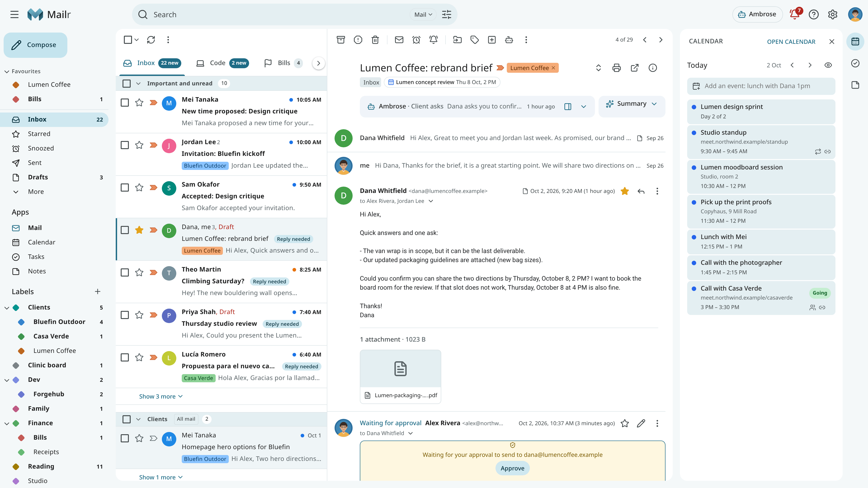Open settings gear icon

(832, 14)
